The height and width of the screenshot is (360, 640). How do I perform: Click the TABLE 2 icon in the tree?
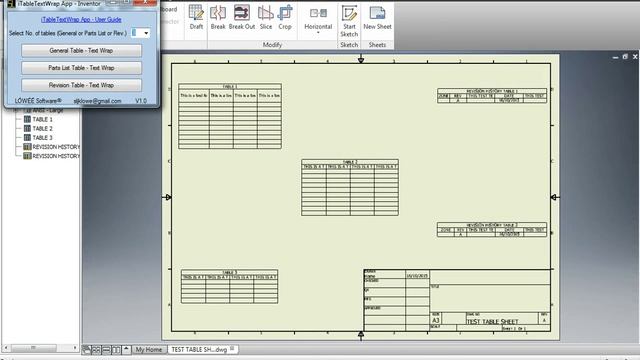(x=27, y=129)
